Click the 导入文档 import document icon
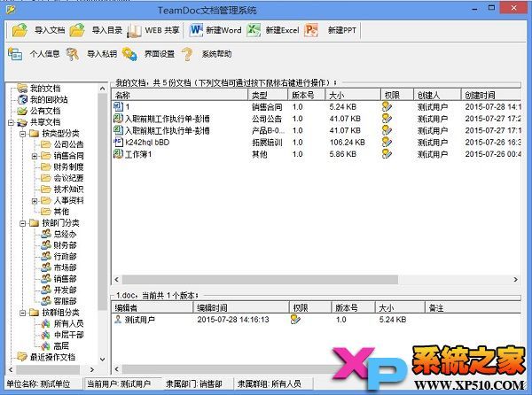 click(20, 30)
